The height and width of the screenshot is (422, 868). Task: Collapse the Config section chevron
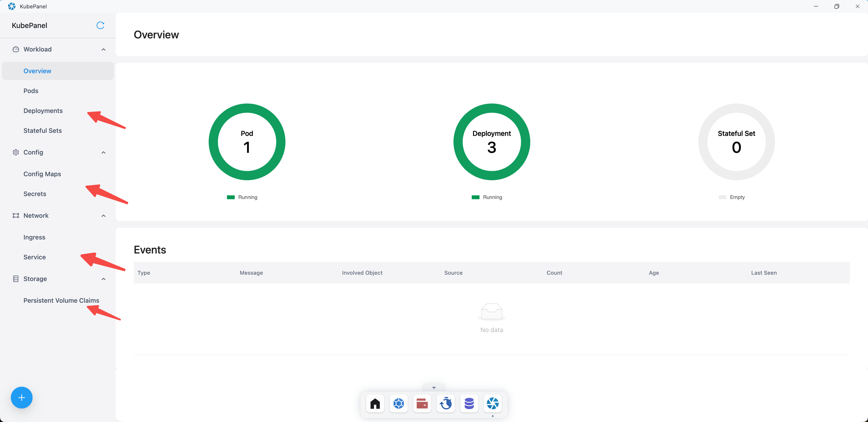coord(104,152)
